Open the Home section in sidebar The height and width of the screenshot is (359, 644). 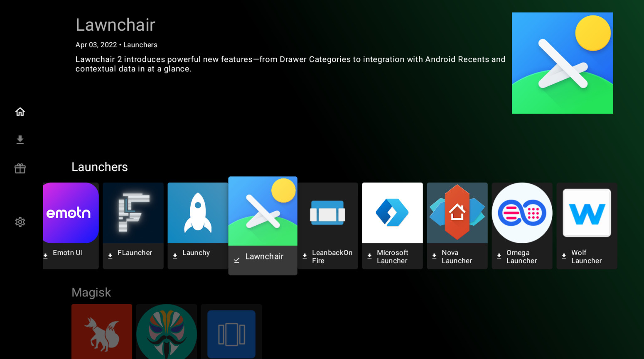[x=20, y=112]
